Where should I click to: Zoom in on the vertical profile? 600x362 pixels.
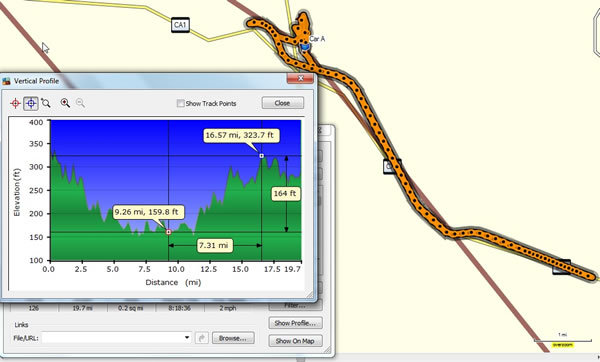pos(65,103)
